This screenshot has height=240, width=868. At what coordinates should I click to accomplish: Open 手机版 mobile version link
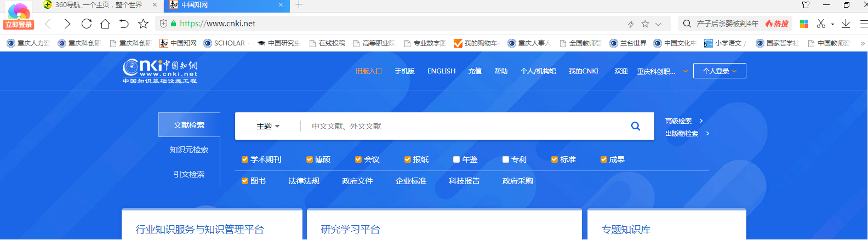click(404, 71)
